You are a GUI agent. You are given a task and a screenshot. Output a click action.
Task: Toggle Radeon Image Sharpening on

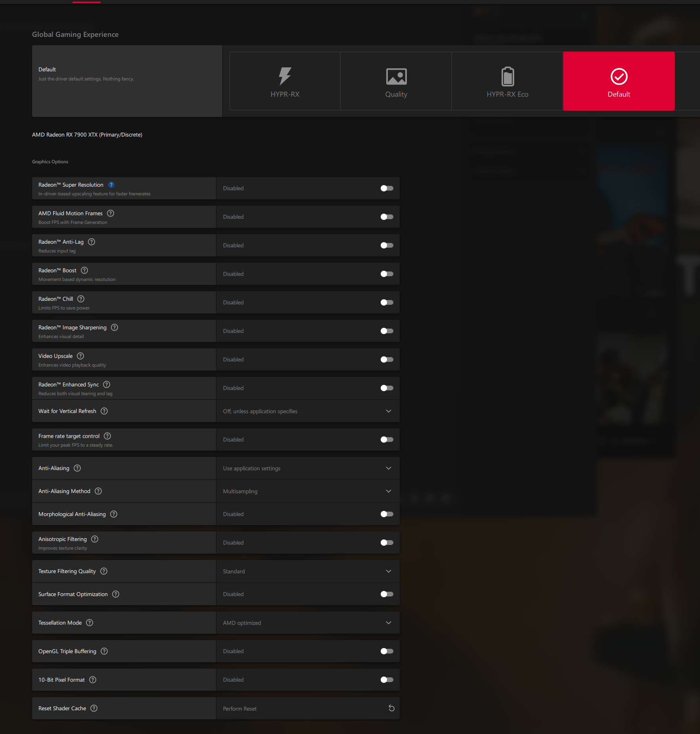[387, 331]
